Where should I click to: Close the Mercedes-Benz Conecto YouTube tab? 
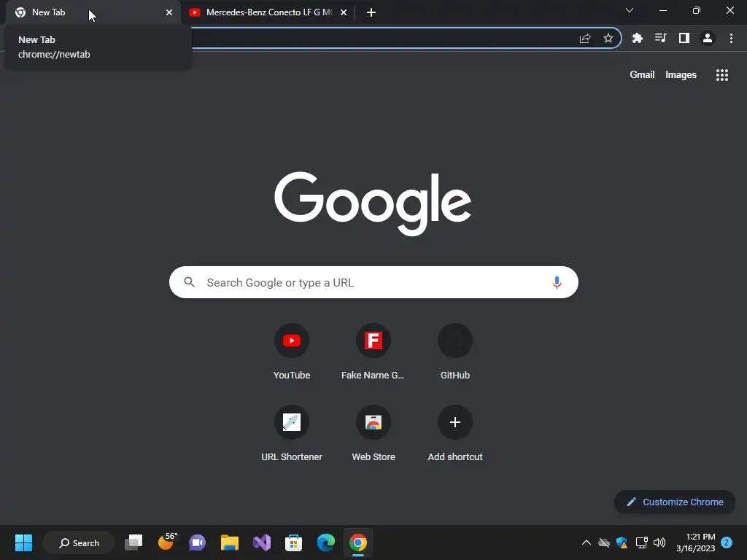coord(344,12)
